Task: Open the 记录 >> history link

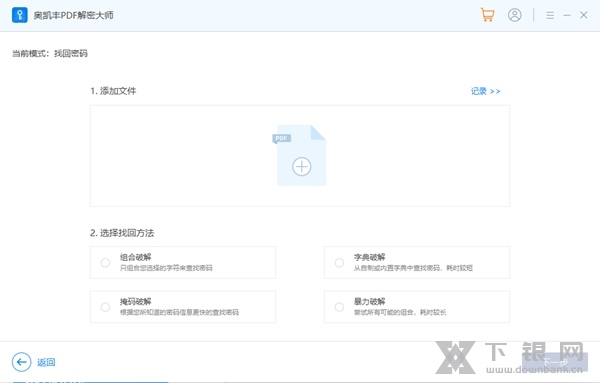Action: coord(485,91)
